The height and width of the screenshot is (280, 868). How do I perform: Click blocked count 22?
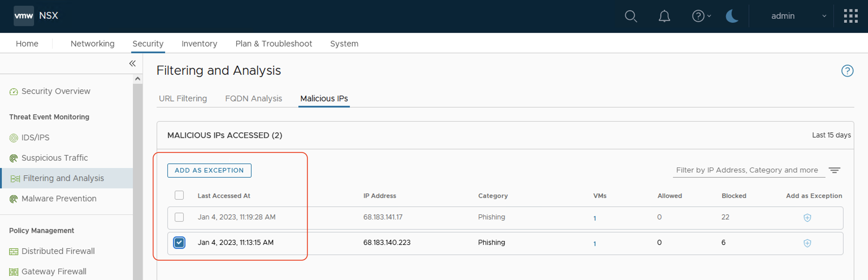point(725,217)
